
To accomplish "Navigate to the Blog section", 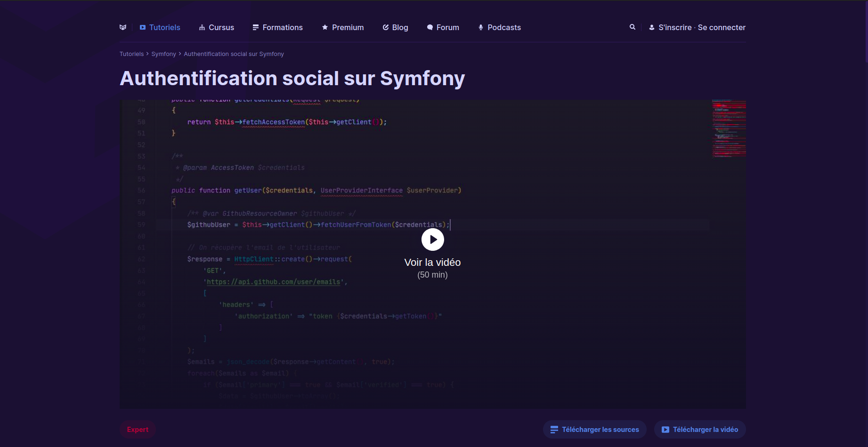I will point(399,27).
